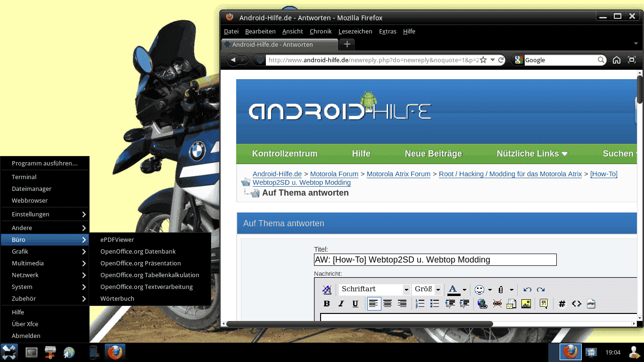
Task: Open Neue Beiträge in nav bar
Action: pos(433,154)
